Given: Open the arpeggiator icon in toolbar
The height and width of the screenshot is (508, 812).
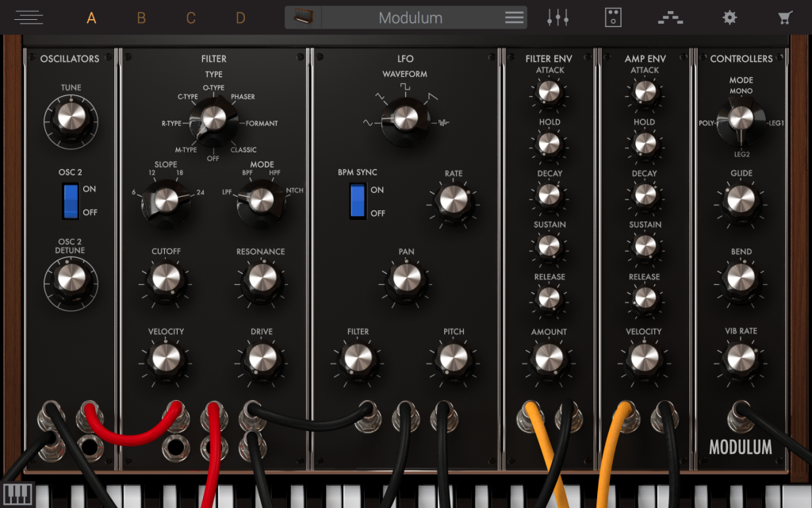Looking at the screenshot, I should pyautogui.click(x=670, y=17).
